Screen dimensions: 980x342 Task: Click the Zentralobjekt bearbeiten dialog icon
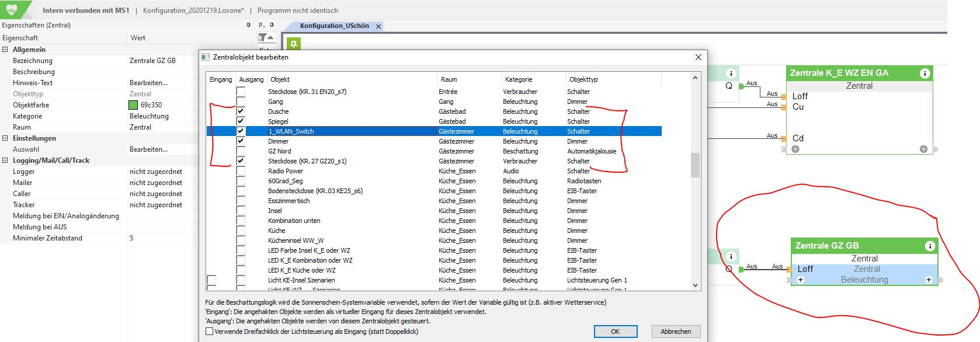tap(206, 57)
